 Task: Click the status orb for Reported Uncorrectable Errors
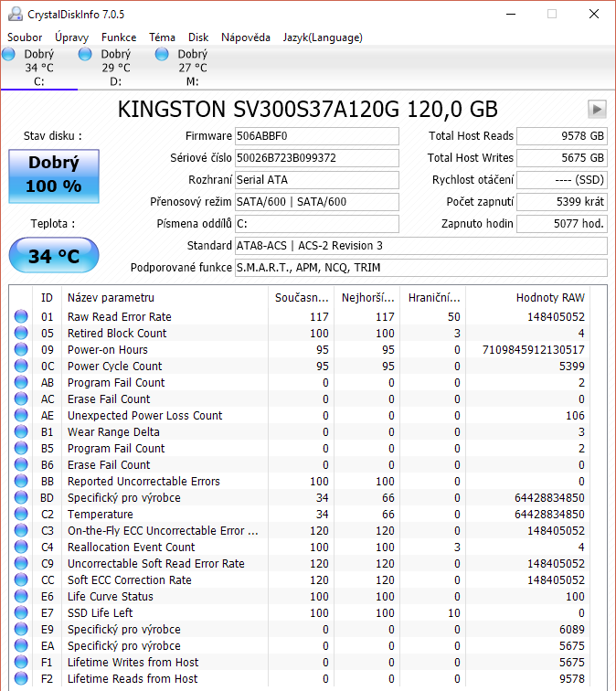pyautogui.click(x=21, y=481)
